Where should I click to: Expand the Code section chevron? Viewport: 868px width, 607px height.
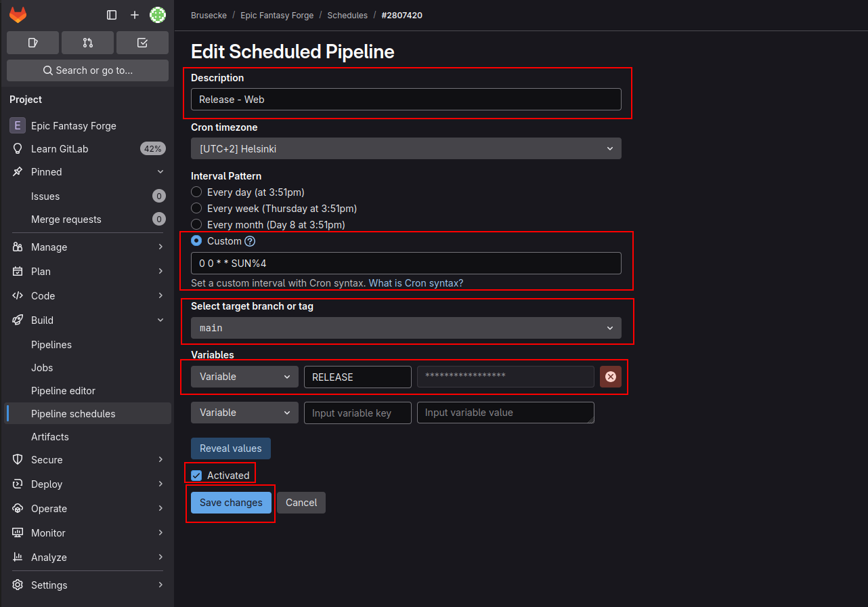click(160, 296)
